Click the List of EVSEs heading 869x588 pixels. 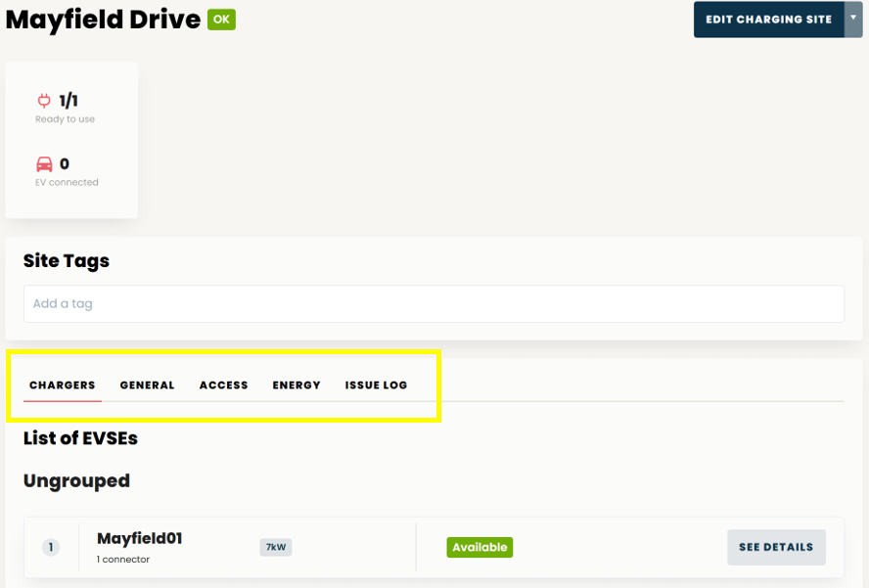click(x=80, y=438)
